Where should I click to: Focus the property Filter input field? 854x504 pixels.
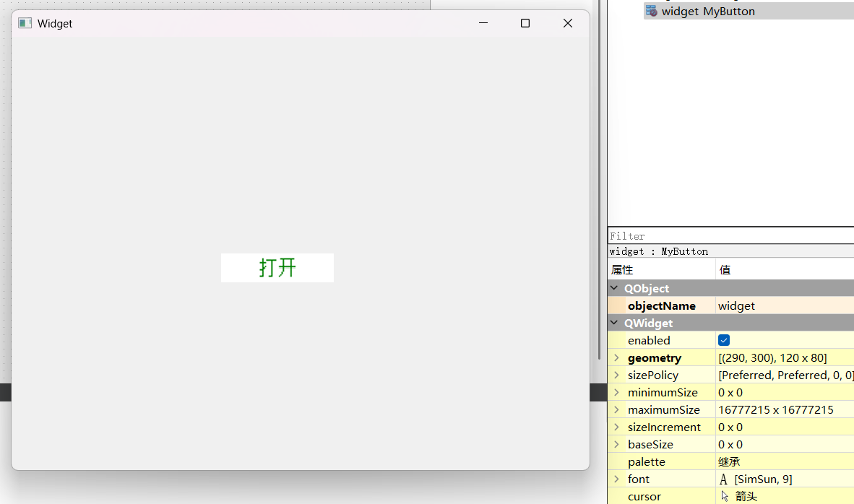(x=731, y=236)
